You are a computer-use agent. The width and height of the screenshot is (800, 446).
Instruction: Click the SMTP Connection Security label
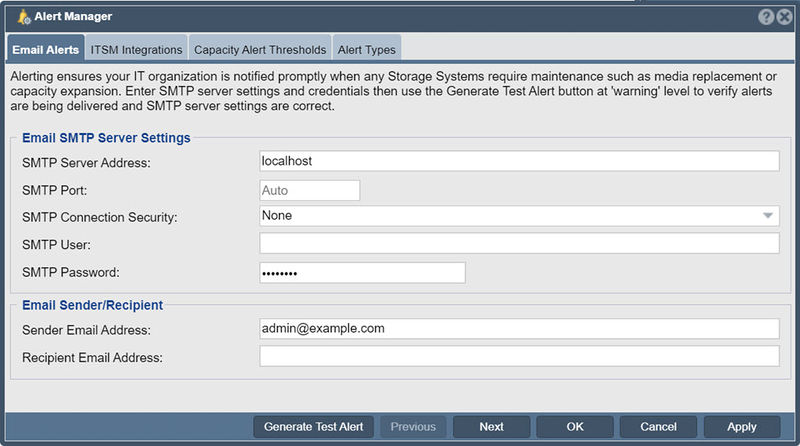[99, 217]
